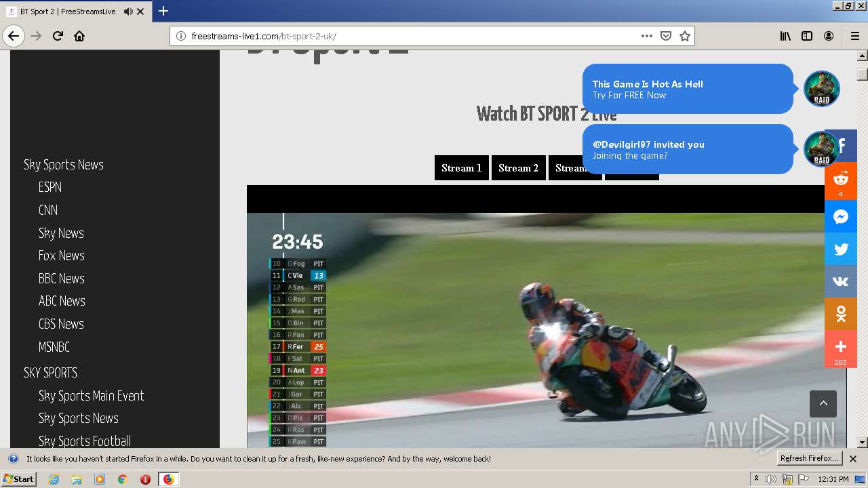Click the Refresh Firefox button

pos(810,458)
